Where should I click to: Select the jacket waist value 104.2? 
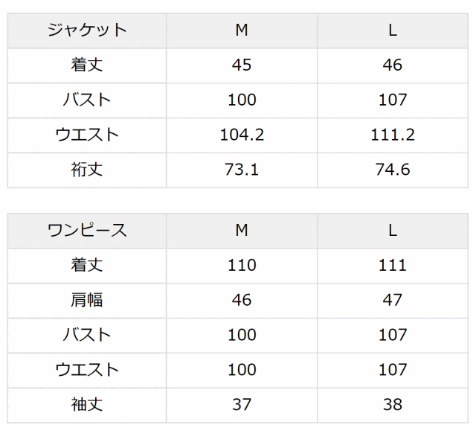242,135
